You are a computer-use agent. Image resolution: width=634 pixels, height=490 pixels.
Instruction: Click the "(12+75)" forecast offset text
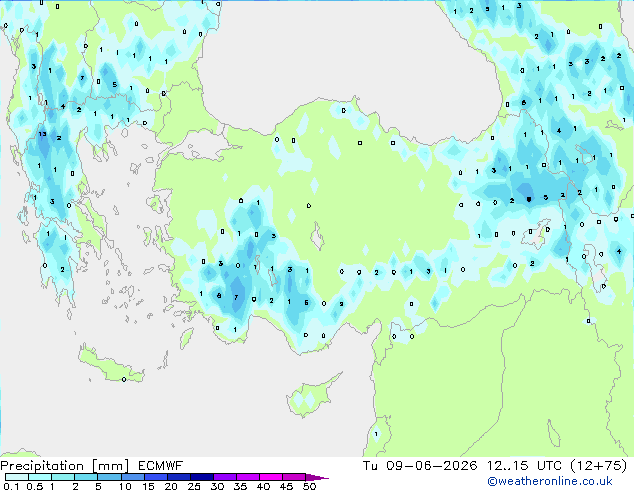pos(599,466)
